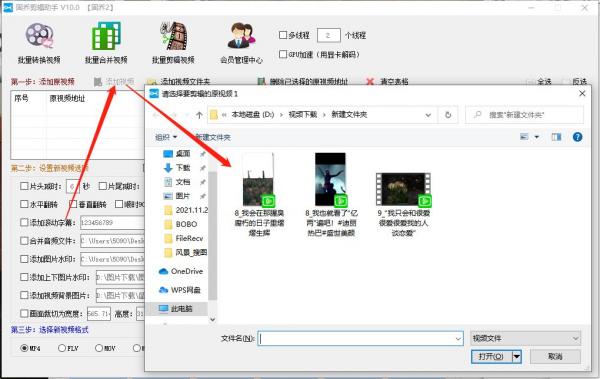Tick the 添加图片水印 checkbox
This screenshot has height=379, width=600.
(24, 259)
